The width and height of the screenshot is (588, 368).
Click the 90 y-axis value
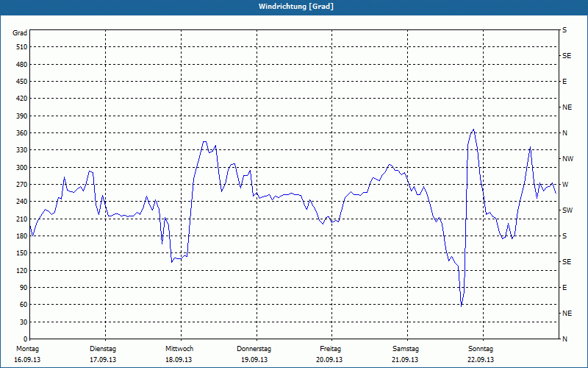point(24,288)
